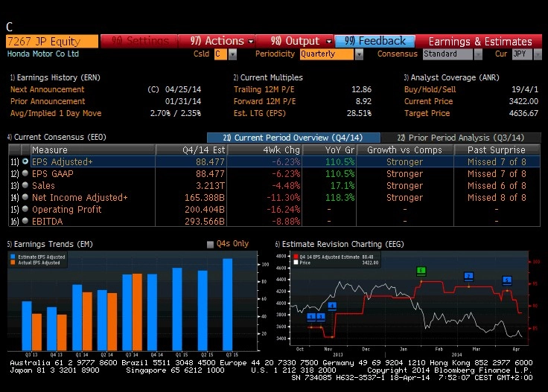Open the Periodicity Quarterly dropdown arrow
This screenshot has width=548, height=392.
[359, 54]
